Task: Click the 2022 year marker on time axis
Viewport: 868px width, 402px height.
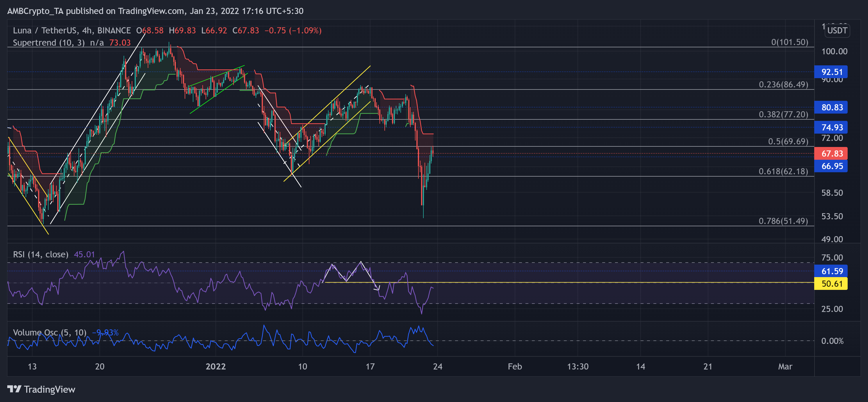Action: 216,366
